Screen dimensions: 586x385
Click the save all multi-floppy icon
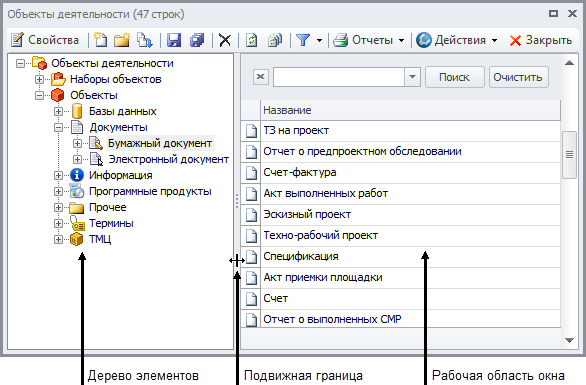(x=197, y=40)
